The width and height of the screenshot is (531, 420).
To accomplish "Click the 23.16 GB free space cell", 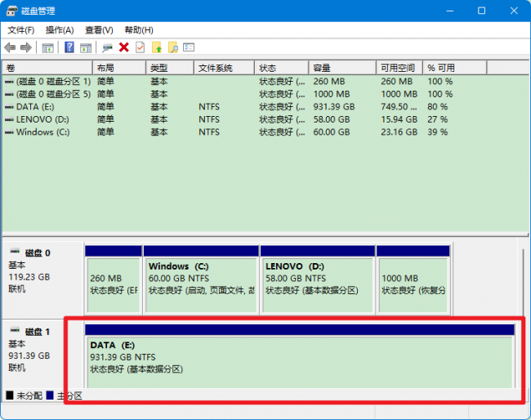I will click(x=399, y=132).
